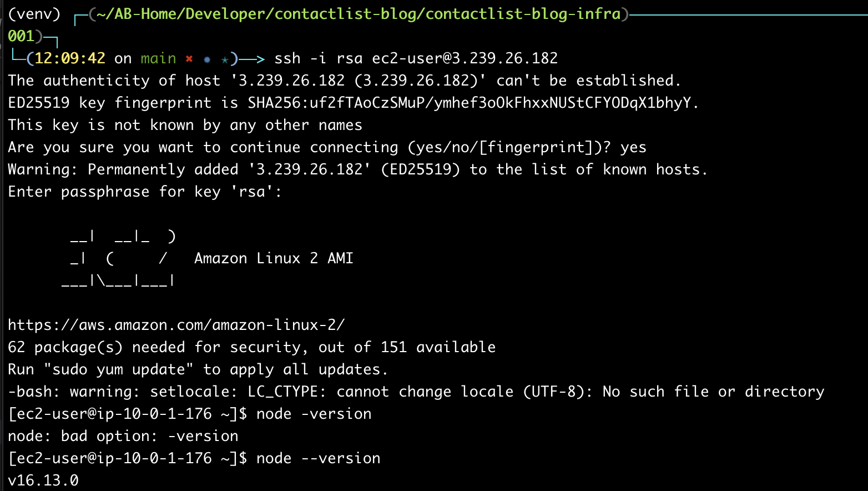Screen dimensions: 868x491
Task: Click the "node: bad option" error line
Action: (123, 436)
